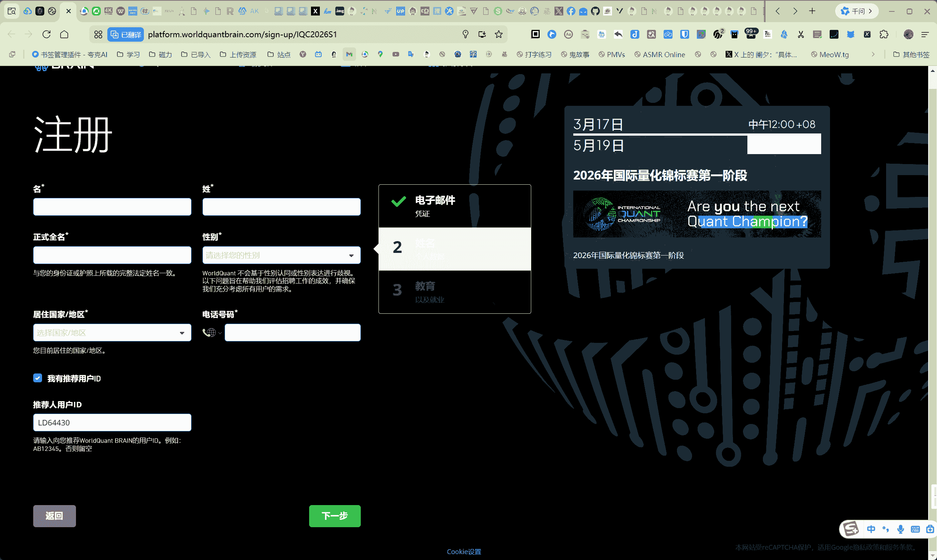Bookmark this page with the star icon

pyautogui.click(x=499, y=34)
